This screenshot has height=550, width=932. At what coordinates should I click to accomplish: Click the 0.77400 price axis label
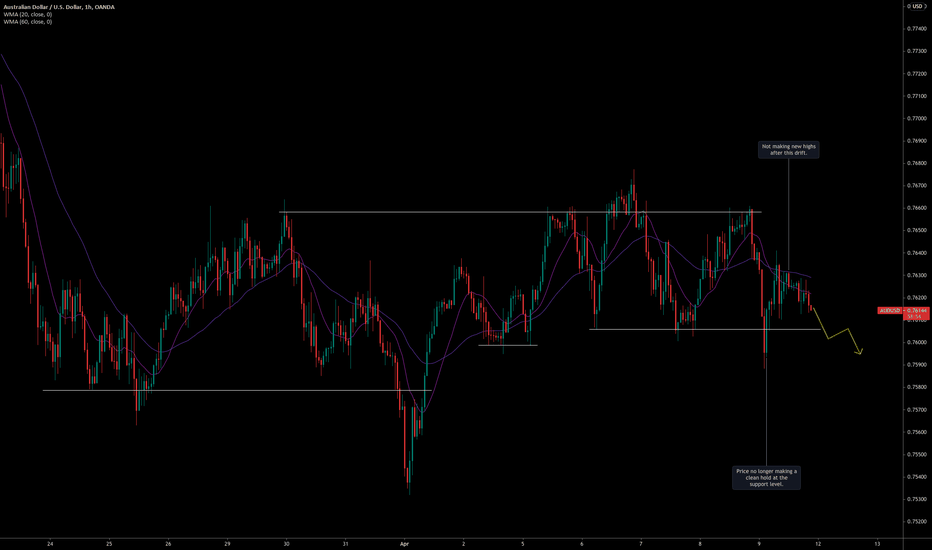click(916, 29)
